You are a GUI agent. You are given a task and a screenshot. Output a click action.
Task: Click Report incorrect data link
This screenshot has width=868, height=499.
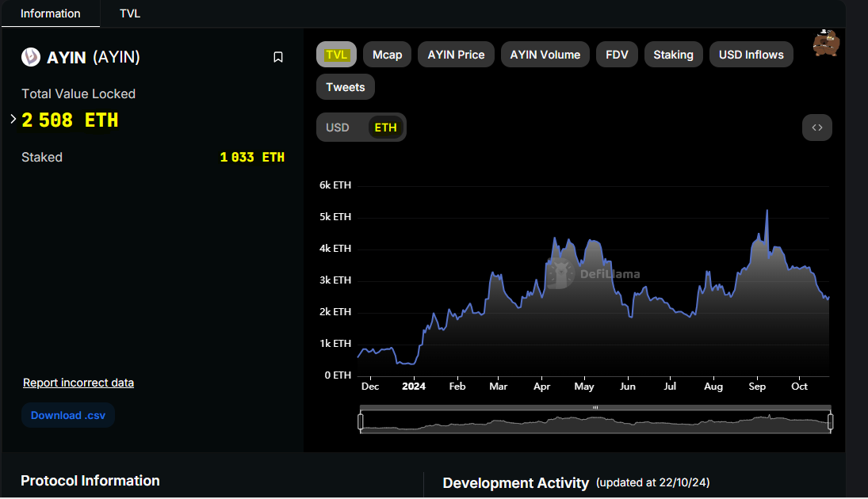point(78,383)
